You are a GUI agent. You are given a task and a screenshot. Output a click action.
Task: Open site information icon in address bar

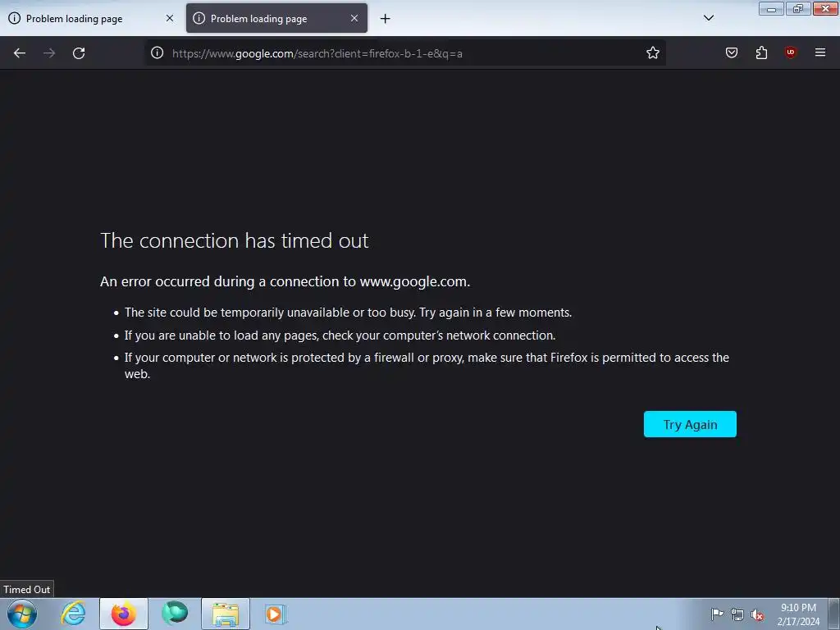(157, 52)
